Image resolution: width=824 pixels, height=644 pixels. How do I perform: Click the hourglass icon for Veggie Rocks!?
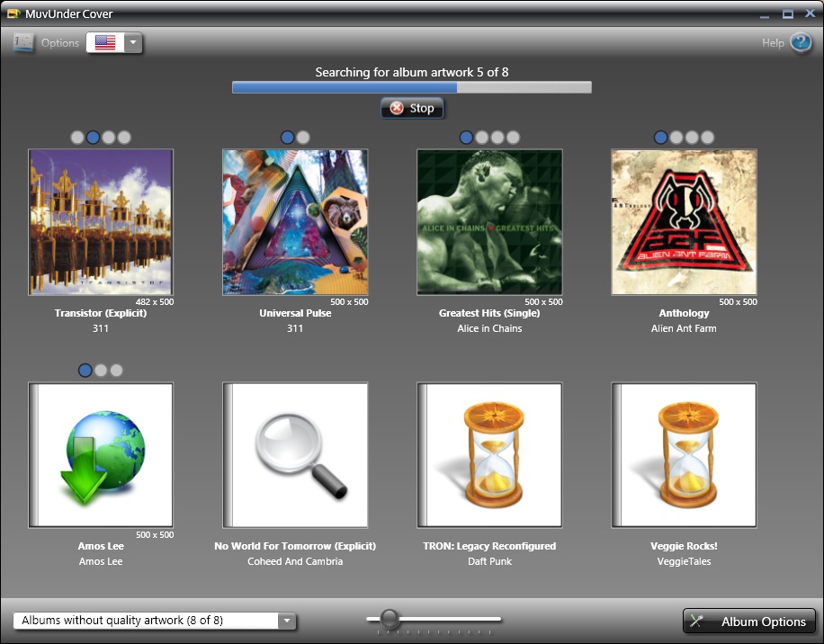pos(684,455)
